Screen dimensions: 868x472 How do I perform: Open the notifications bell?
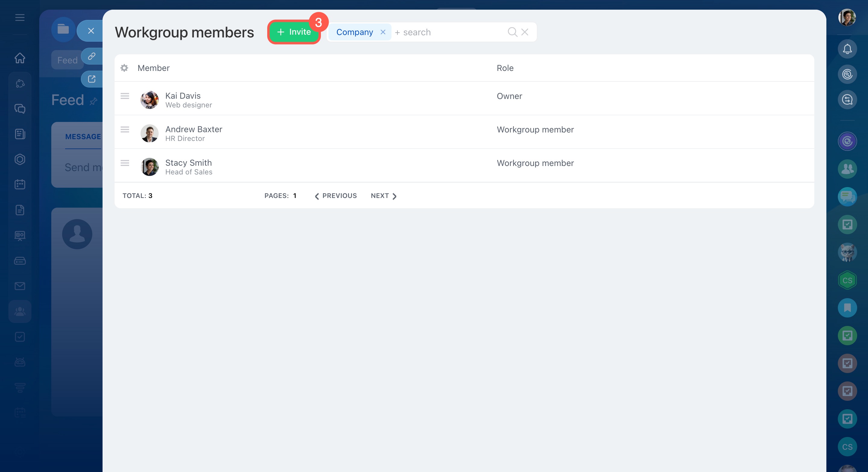point(847,49)
